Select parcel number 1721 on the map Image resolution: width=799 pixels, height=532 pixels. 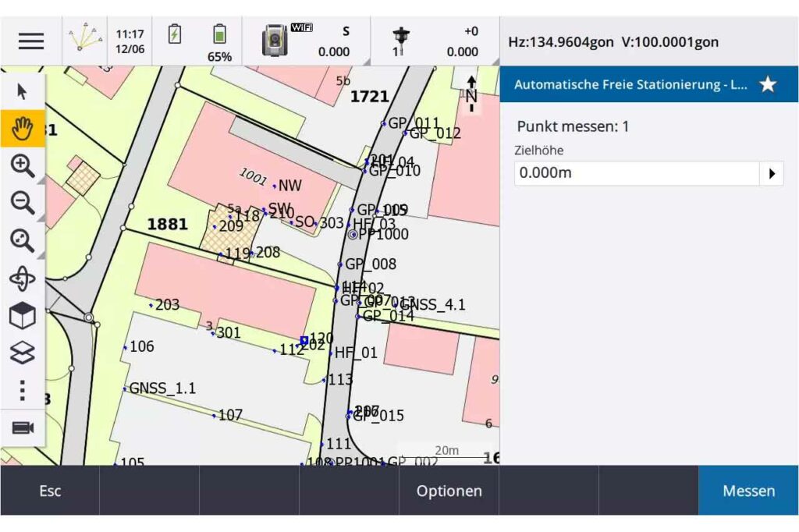[x=369, y=96]
